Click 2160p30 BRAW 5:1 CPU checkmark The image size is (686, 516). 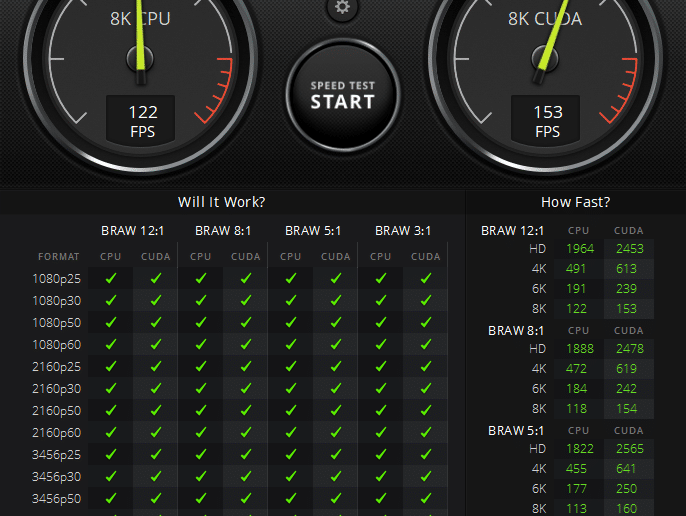[x=290, y=388]
